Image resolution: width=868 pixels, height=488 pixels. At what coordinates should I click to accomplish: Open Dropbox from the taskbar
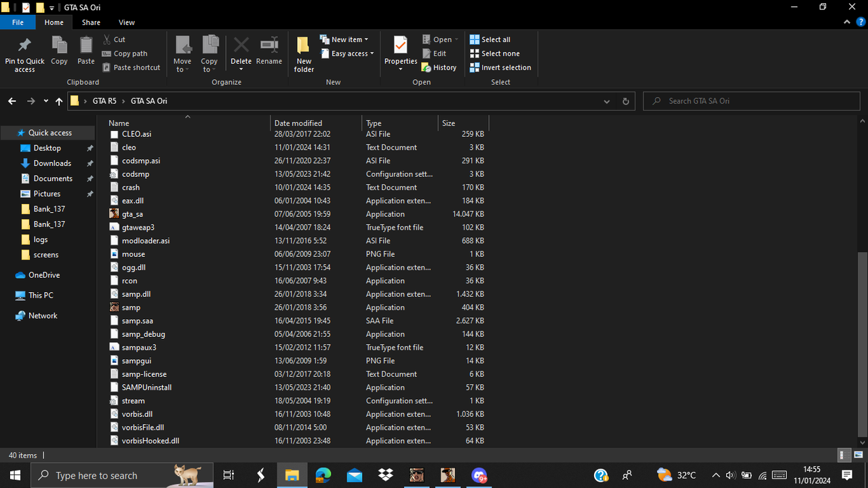(x=385, y=475)
